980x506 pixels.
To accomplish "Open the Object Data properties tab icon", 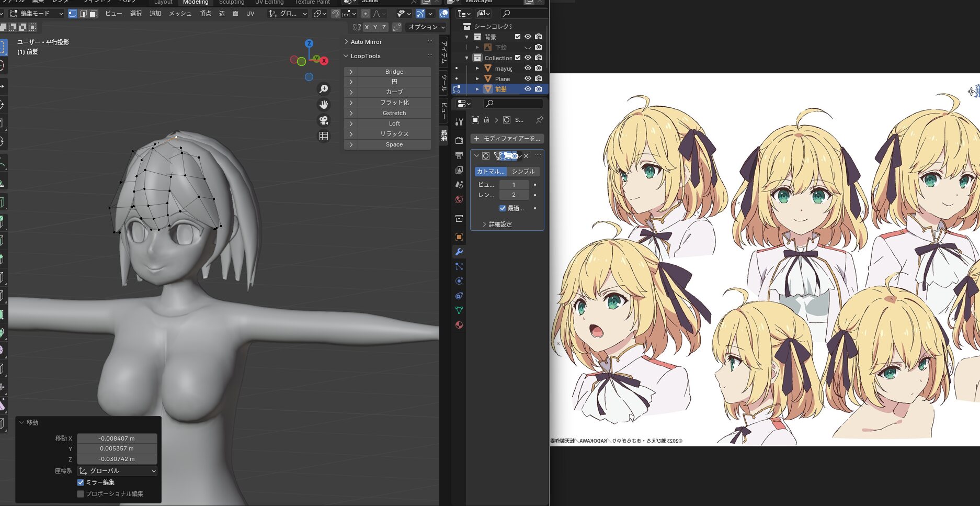I will [x=459, y=310].
